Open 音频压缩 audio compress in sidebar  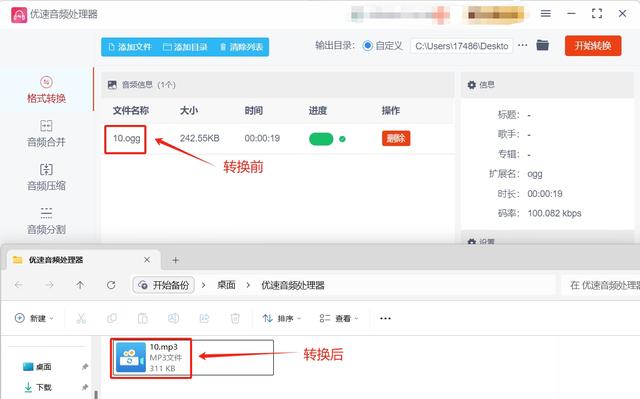[46, 177]
